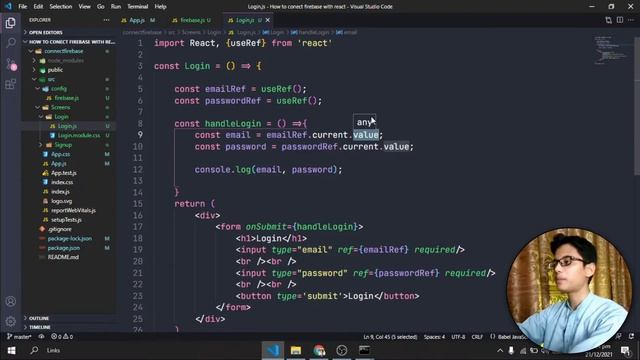Open package-lock.json in the file tree
The image size is (640, 360).
pyautogui.click(x=69, y=239)
